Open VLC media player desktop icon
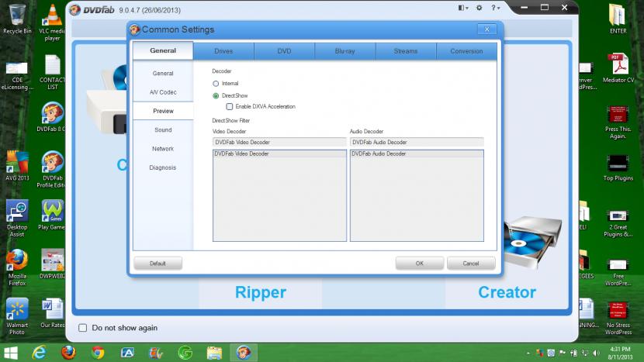The height and width of the screenshot is (362, 644). click(x=52, y=22)
